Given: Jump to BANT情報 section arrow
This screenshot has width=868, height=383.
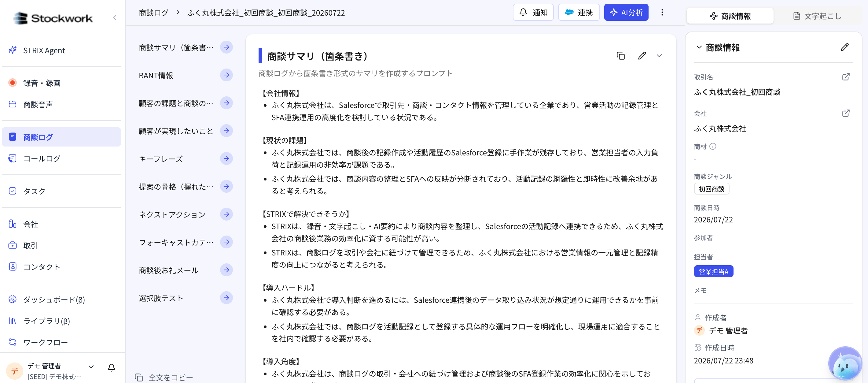Looking at the screenshot, I should click(x=226, y=75).
